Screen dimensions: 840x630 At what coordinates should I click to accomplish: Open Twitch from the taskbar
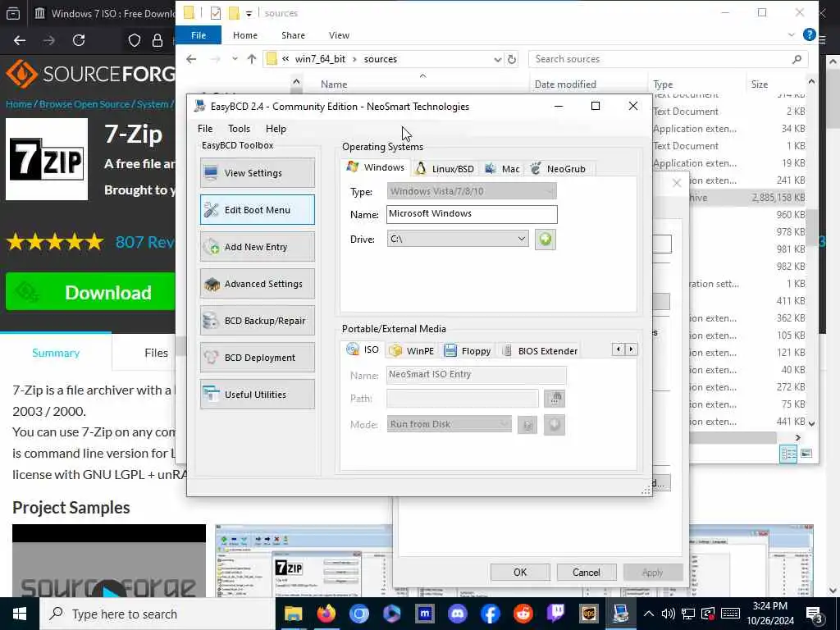point(556,614)
